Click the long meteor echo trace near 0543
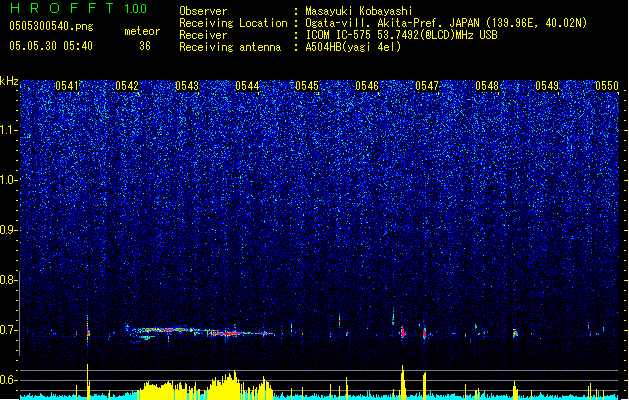The width and height of the screenshot is (629, 400). pyautogui.click(x=203, y=332)
